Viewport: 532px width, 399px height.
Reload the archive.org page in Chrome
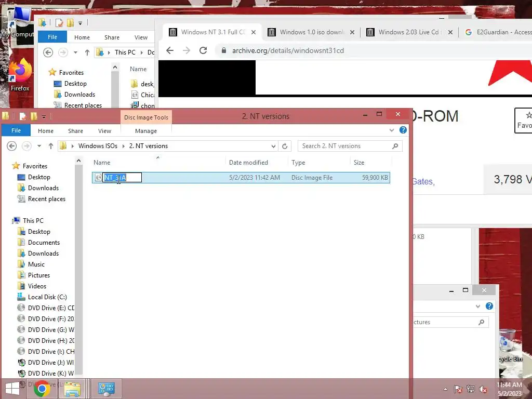click(x=203, y=50)
